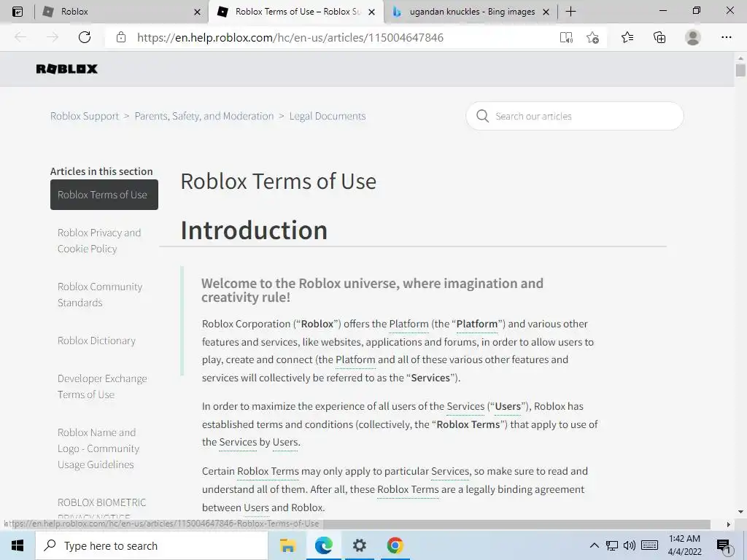The image size is (747, 560).
Task: Click the scroll down arrow of vertical scrollbar
Action: pyautogui.click(x=740, y=513)
